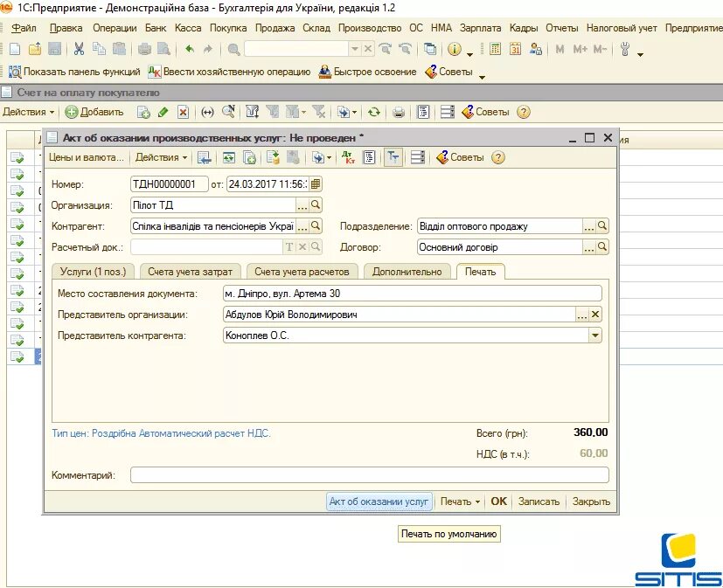Screen dimensions: 723x588
Task: Open calendar picker beside the date field
Action: coord(316,184)
